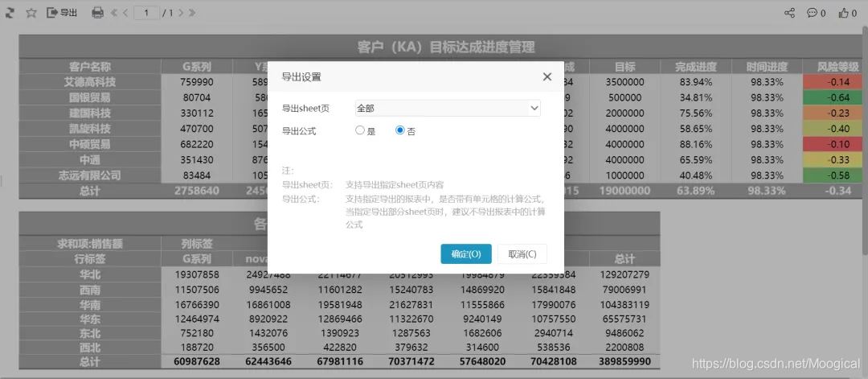Click the page number input box
Image resolution: width=868 pixels, height=379 pixels.
147,13
